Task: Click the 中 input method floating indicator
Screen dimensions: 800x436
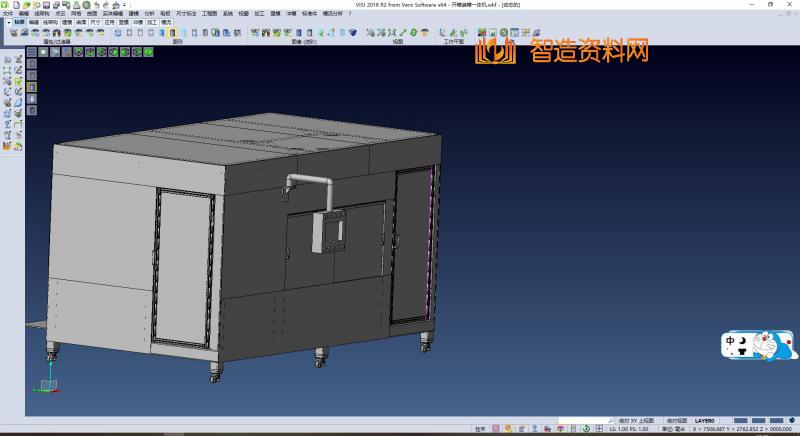Action: (731, 340)
